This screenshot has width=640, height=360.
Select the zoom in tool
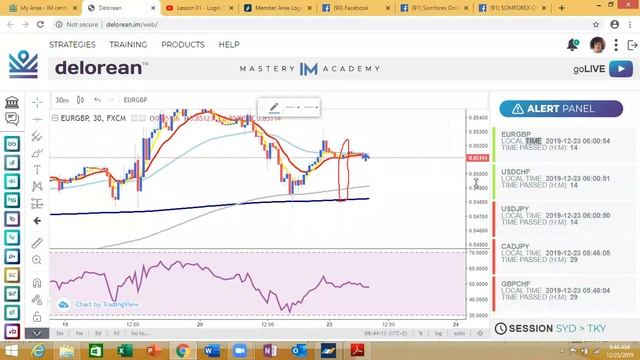point(37,260)
